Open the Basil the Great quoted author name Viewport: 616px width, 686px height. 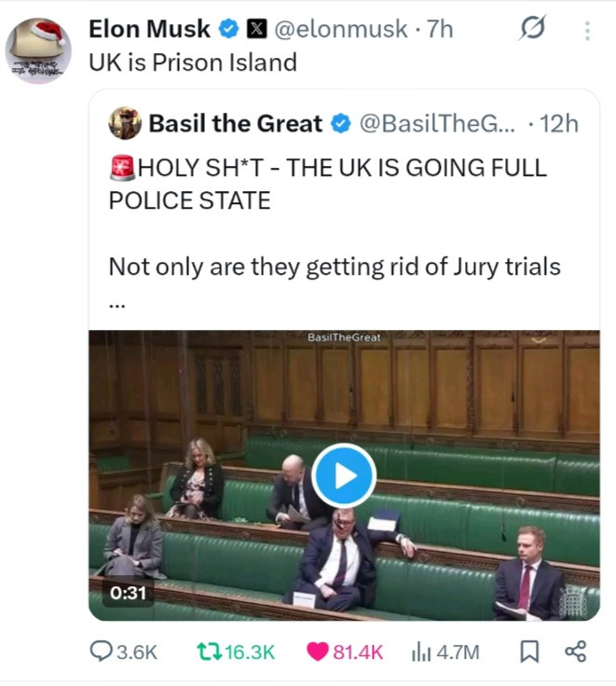pos(236,122)
